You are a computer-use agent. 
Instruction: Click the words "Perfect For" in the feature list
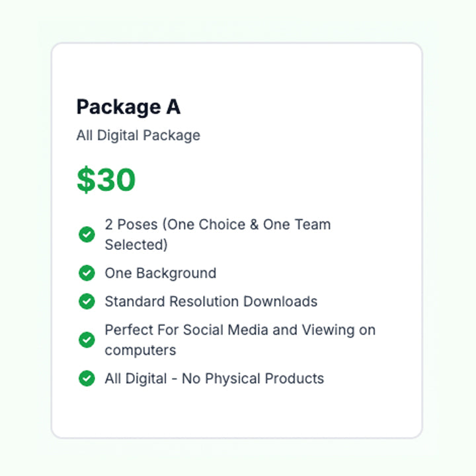click(x=138, y=329)
